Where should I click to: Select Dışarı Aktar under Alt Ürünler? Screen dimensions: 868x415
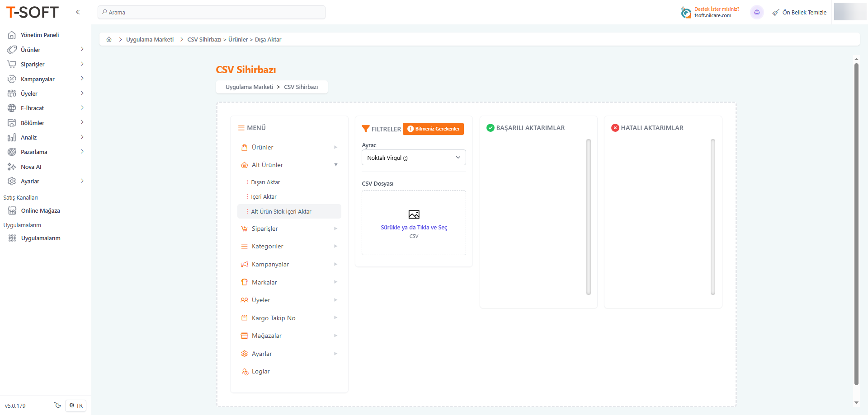[x=265, y=182]
